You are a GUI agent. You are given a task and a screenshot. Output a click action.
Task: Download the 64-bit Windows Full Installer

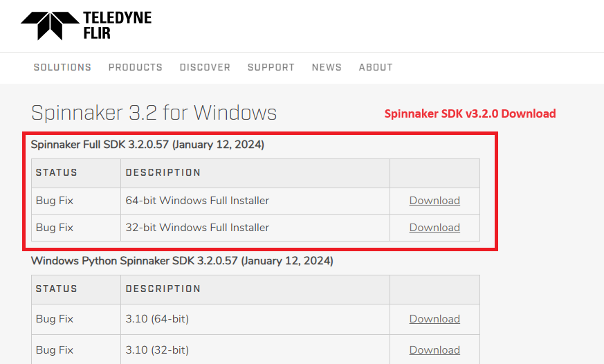pyautogui.click(x=434, y=201)
